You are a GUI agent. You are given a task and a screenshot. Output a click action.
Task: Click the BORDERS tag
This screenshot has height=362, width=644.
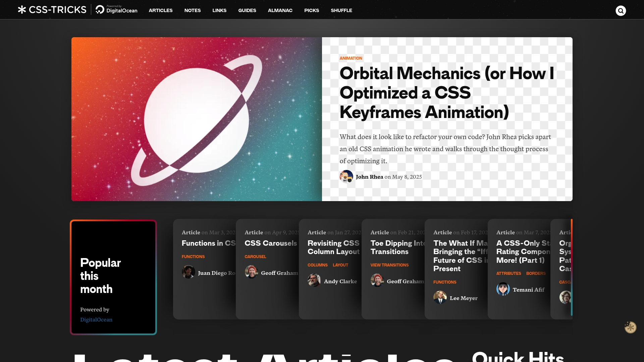(536, 274)
